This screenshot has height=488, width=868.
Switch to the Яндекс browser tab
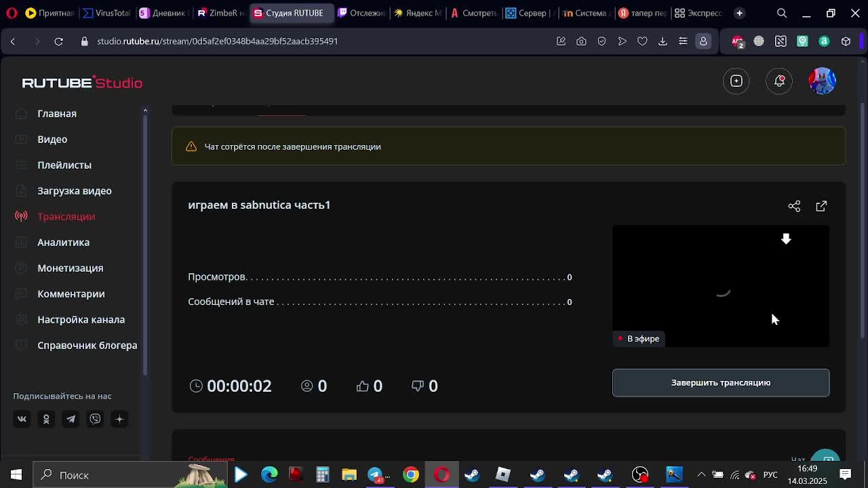click(x=418, y=13)
